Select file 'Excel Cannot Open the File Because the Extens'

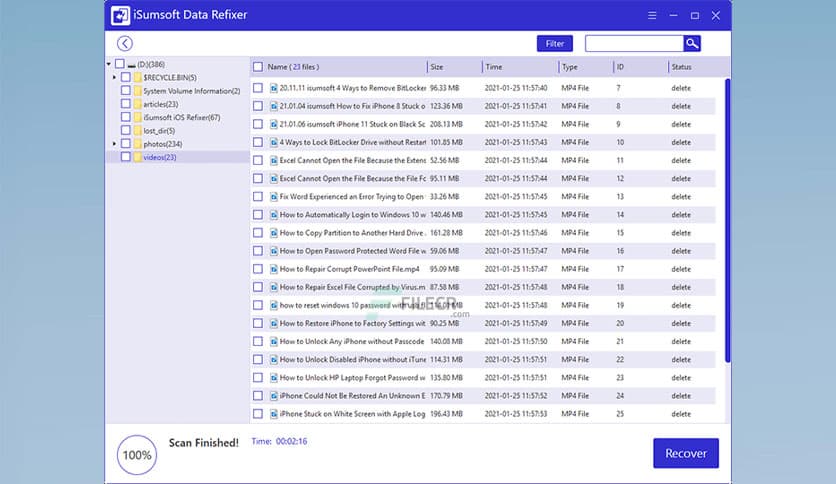(353, 160)
